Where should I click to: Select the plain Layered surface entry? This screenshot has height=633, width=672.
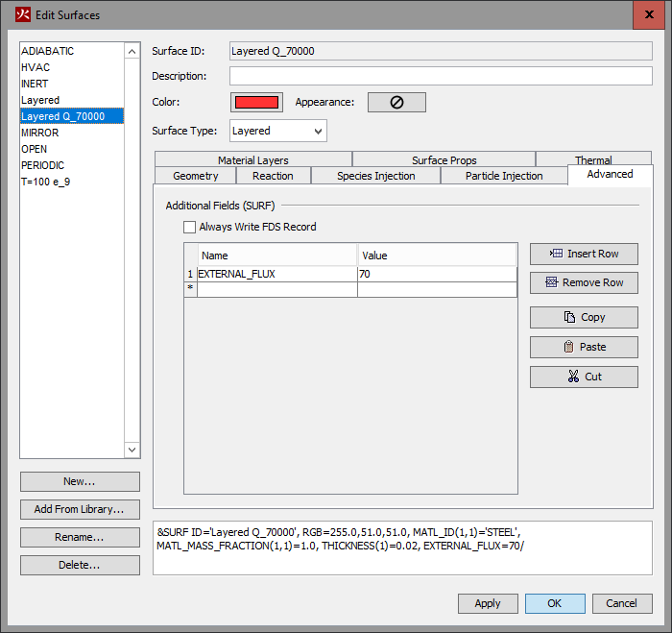[x=72, y=100]
